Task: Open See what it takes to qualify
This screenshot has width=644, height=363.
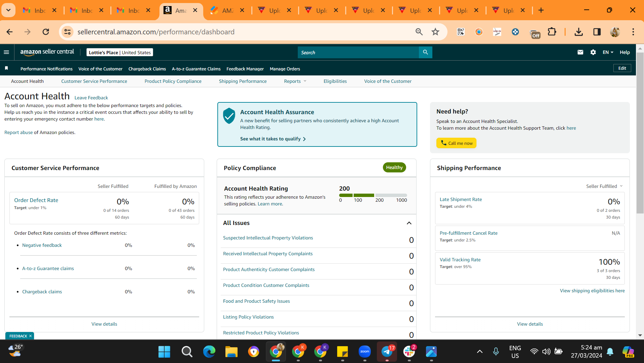Action: [273, 139]
